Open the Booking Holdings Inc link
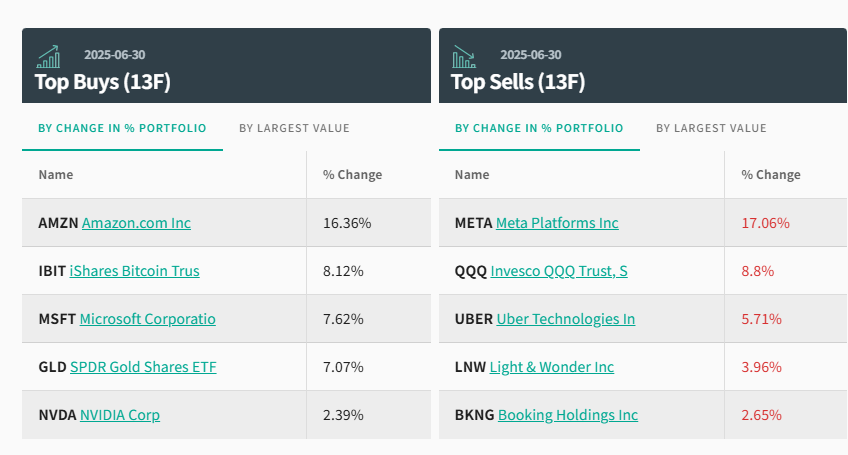The image size is (848, 455). [x=567, y=415]
